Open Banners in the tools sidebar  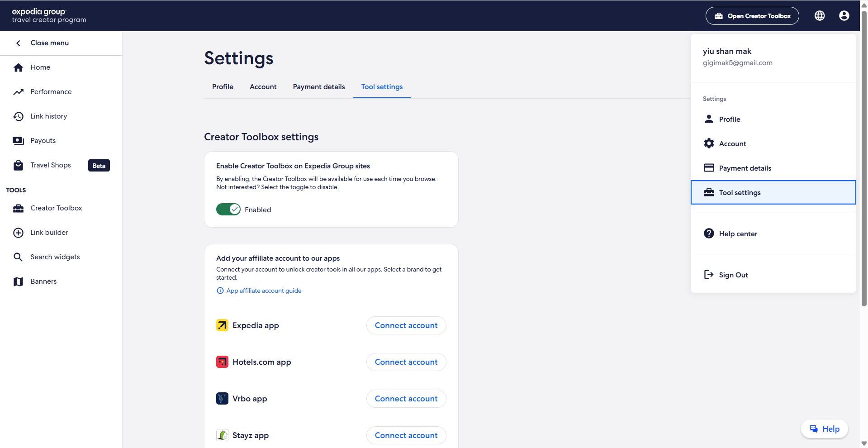tap(43, 281)
